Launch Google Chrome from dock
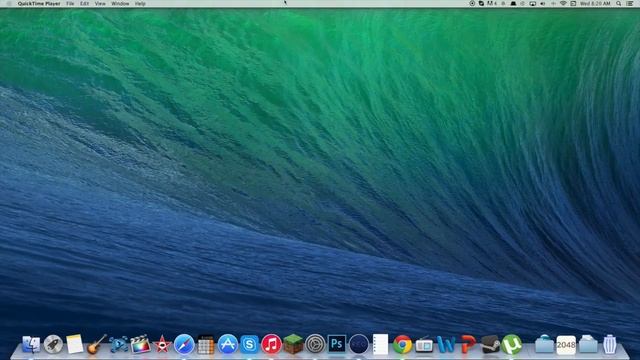 coord(402,344)
